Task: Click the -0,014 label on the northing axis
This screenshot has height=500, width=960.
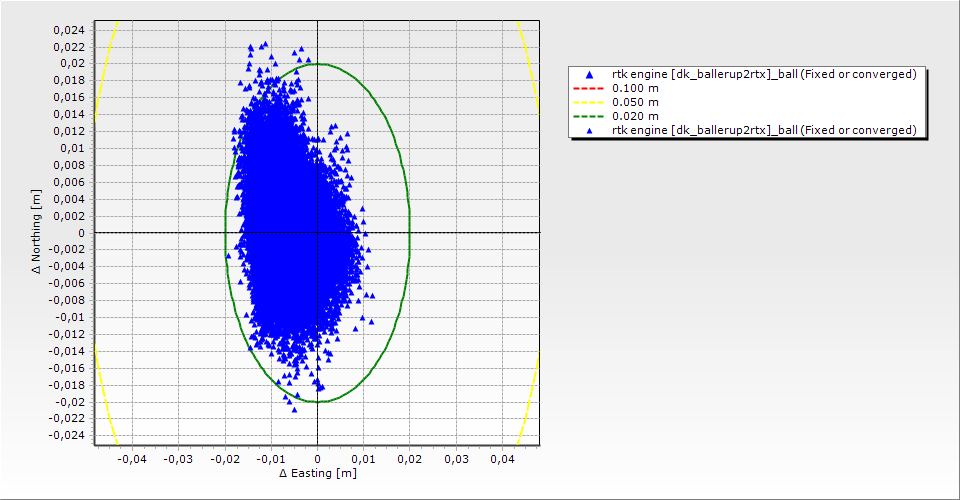Action: 67,351
